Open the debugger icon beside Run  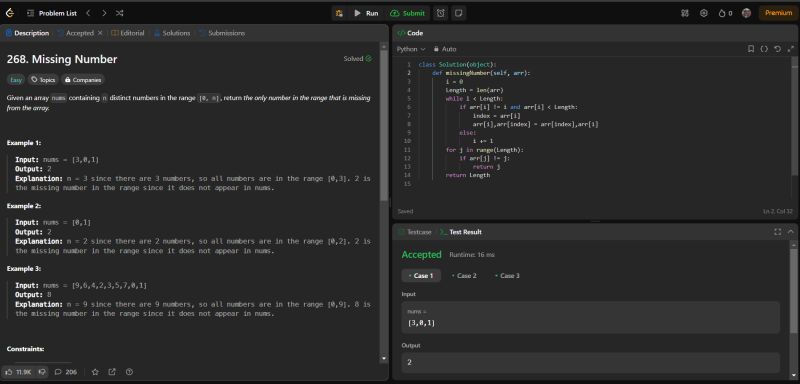point(339,13)
